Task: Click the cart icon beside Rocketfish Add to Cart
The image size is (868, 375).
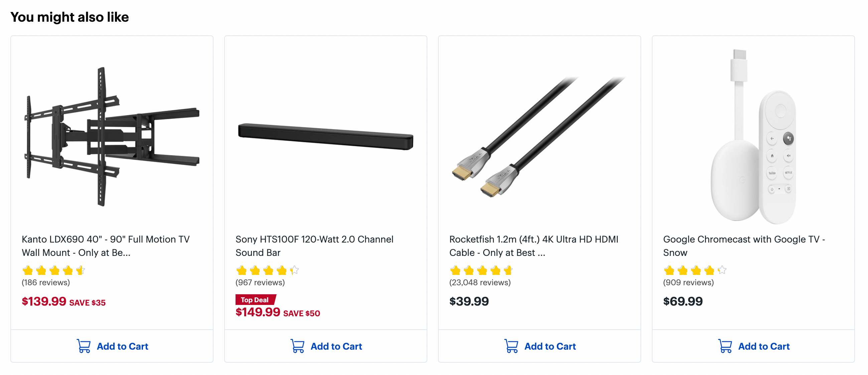Action: tap(511, 346)
